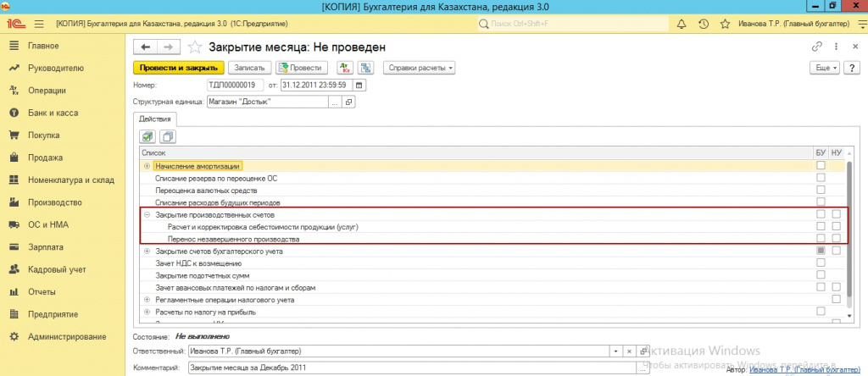The height and width of the screenshot is (376, 868).
Task: Select the Действия tab
Action: point(155,119)
